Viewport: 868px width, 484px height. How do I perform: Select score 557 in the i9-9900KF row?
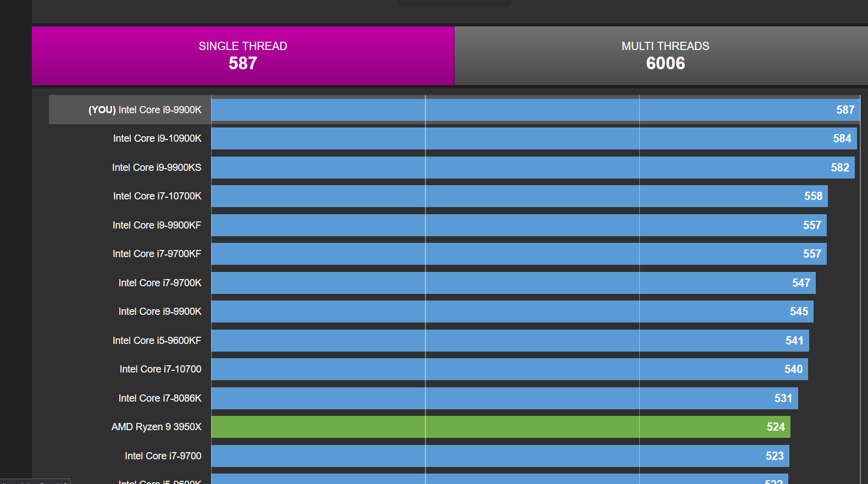[812, 225]
